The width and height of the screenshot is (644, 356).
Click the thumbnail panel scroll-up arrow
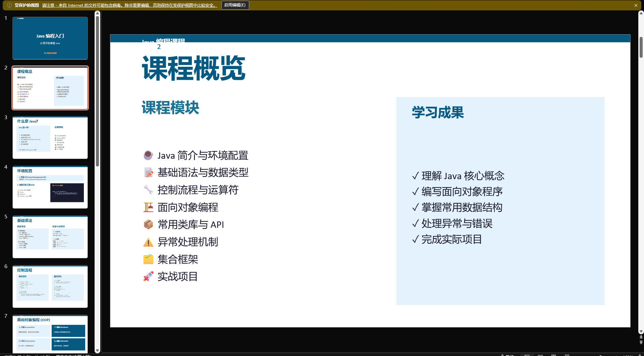[x=98, y=13]
